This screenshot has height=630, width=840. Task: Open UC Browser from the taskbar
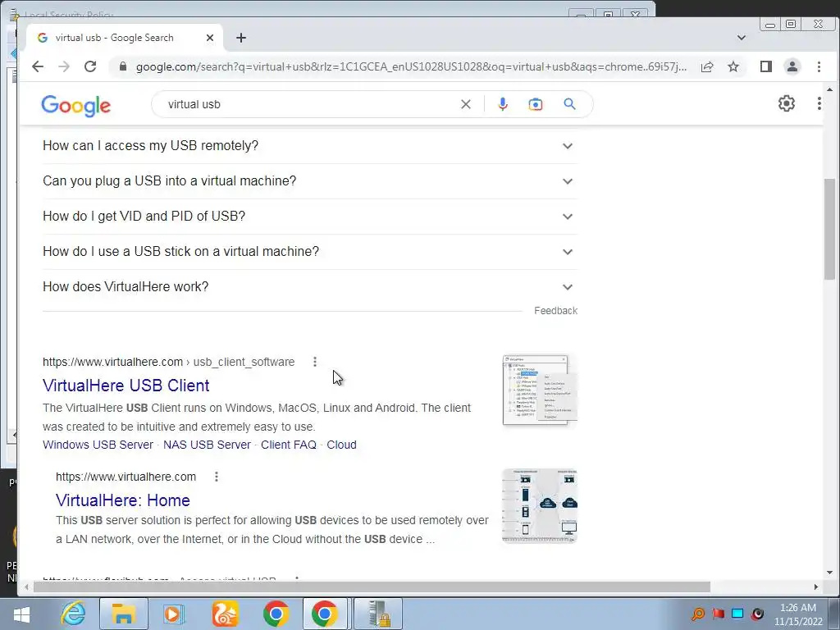225,614
